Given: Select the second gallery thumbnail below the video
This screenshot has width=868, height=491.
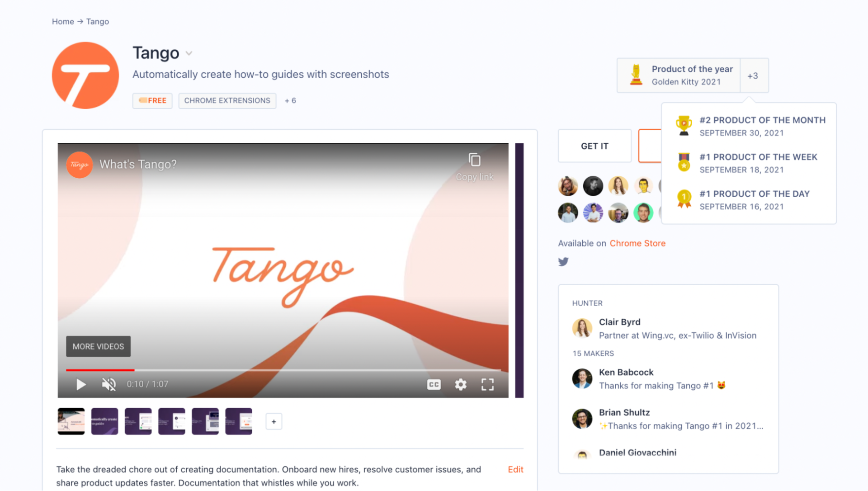Looking at the screenshot, I should 104,421.
